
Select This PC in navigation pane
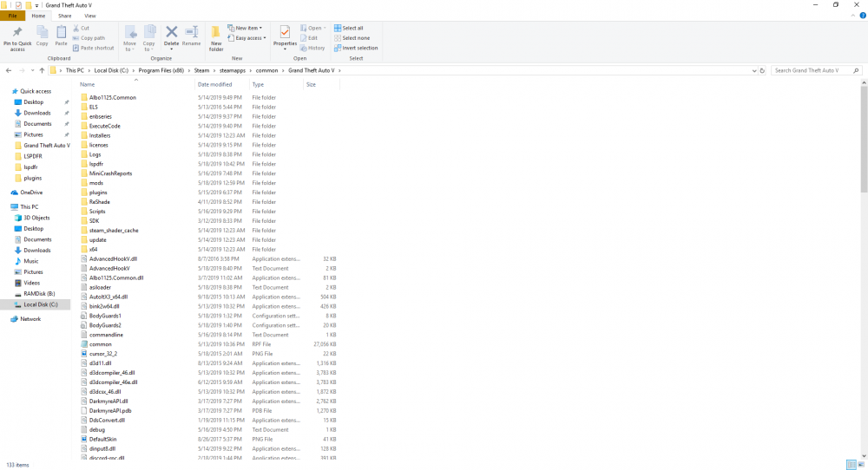pyautogui.click(x=30, y=206)
